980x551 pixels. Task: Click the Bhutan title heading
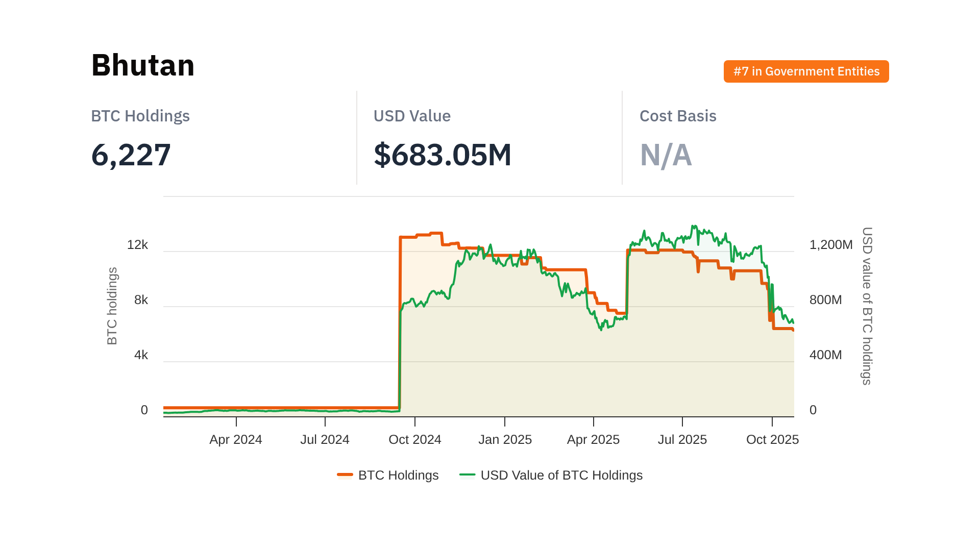point(143,65)
